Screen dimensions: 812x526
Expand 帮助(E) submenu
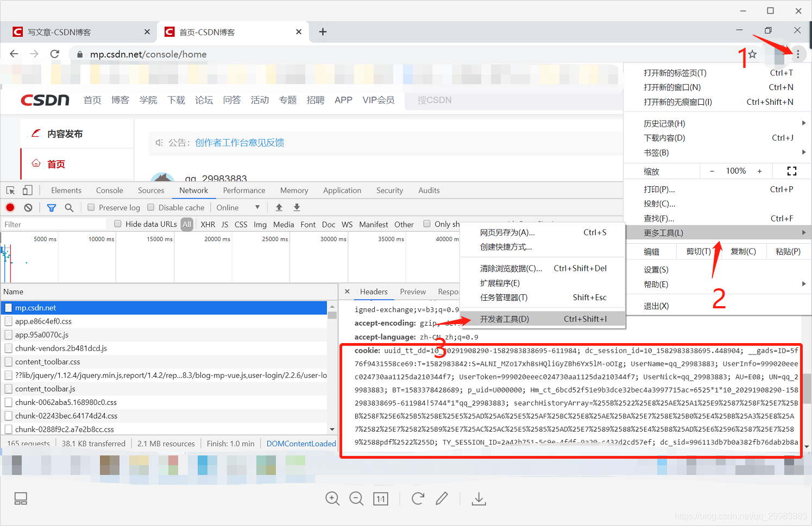pos(717,284)
